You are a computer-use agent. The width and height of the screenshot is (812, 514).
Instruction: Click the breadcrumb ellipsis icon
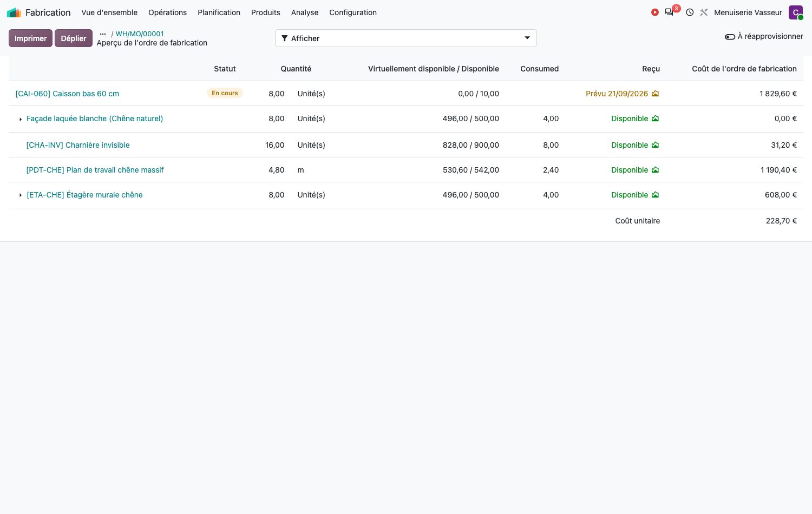point(103,34)
